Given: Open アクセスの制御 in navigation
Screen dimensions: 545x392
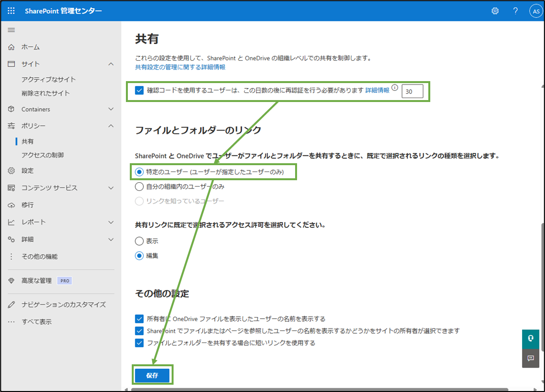Looking at the screenshot, I should click(42, 155).
